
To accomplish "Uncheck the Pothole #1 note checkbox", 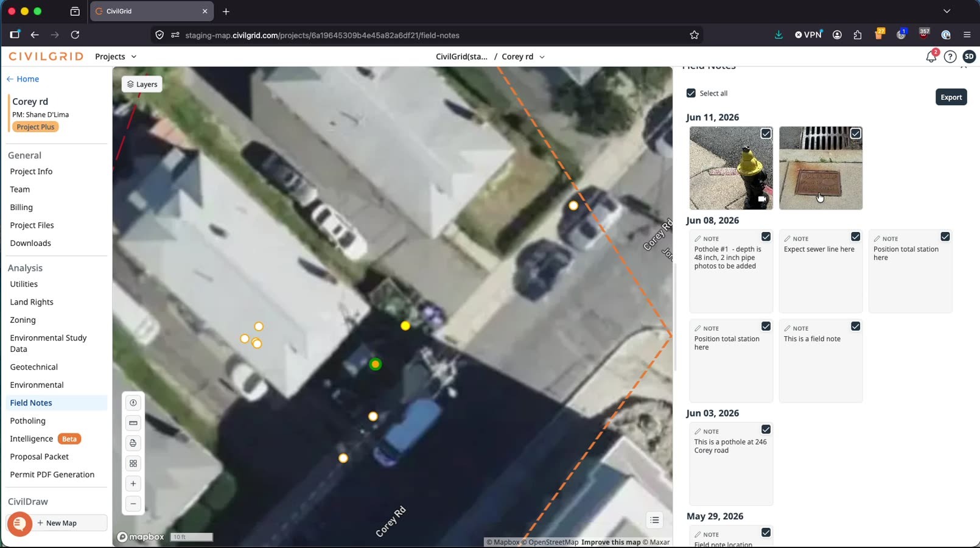I will coord(766,237).
